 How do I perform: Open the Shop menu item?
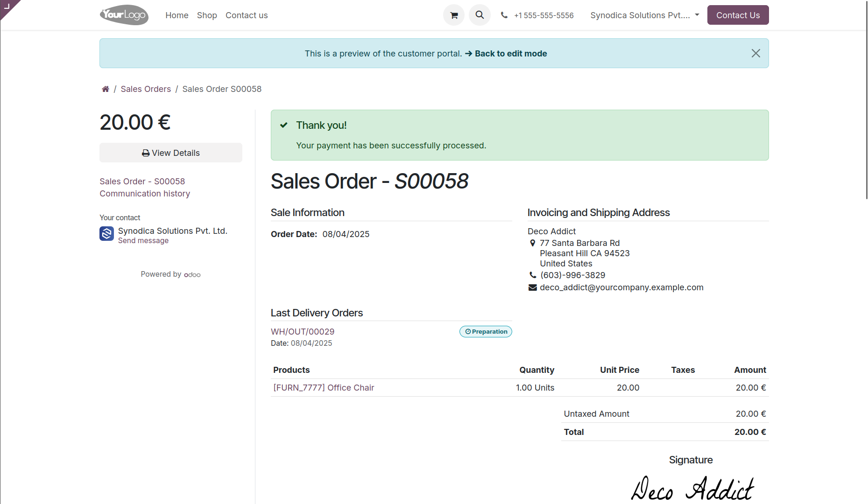click(207, 15)
